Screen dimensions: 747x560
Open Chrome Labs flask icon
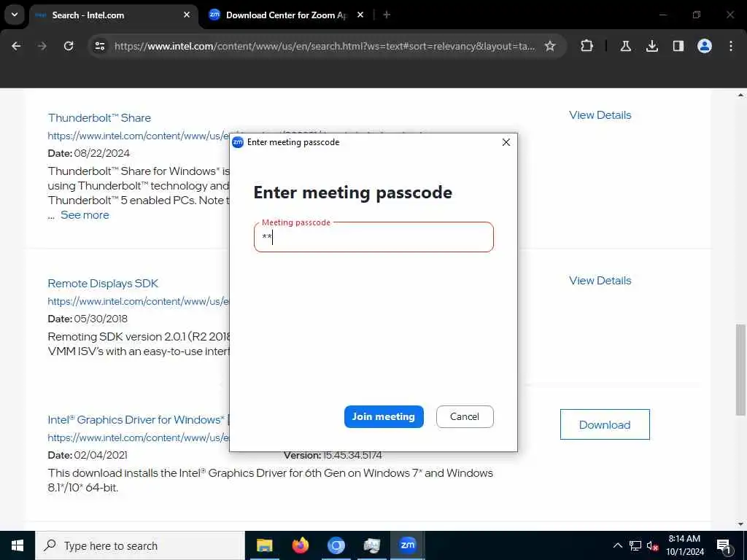pyautogui.click(x=625, y=46)
